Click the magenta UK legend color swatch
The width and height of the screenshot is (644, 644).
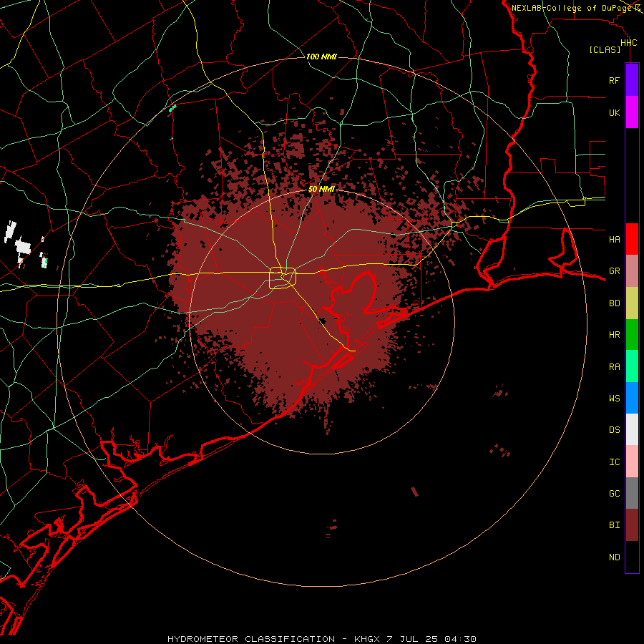click(x=632, y=112)
